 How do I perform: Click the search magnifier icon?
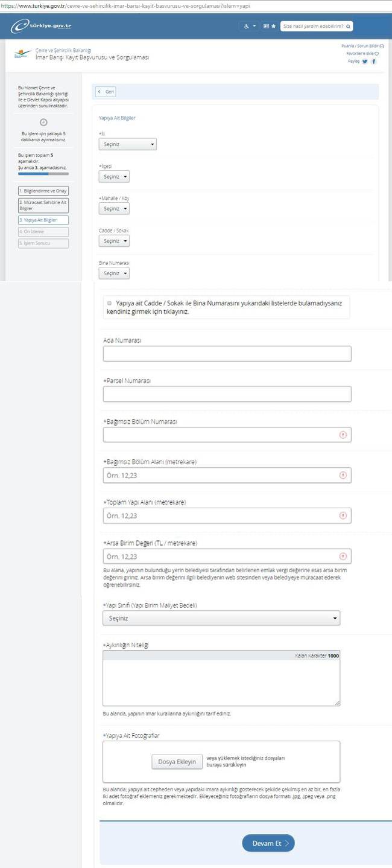(349, 27)
